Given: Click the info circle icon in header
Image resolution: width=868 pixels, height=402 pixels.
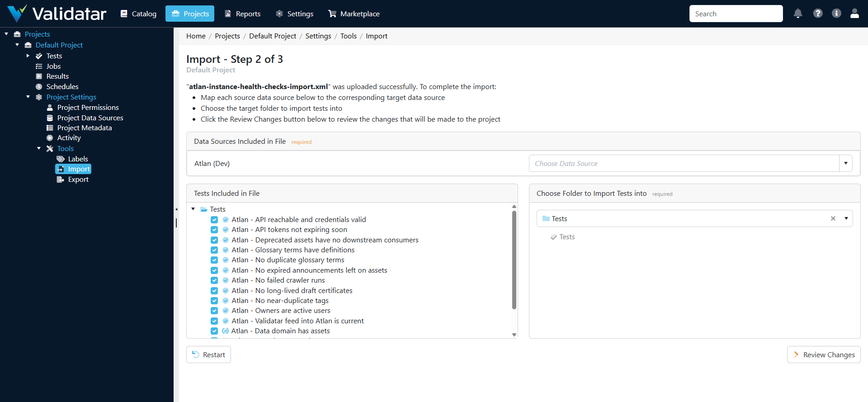Looking at the screenshot, I should click(836, 14).
